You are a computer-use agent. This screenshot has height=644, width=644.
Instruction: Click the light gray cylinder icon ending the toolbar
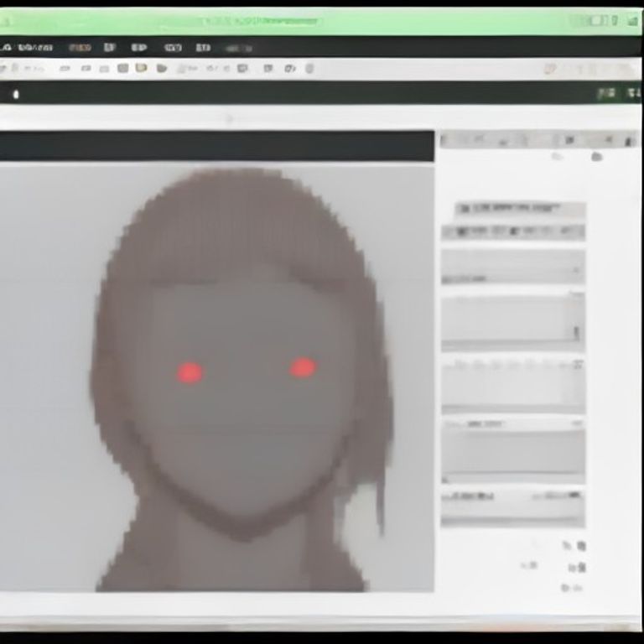pos(309,68)
